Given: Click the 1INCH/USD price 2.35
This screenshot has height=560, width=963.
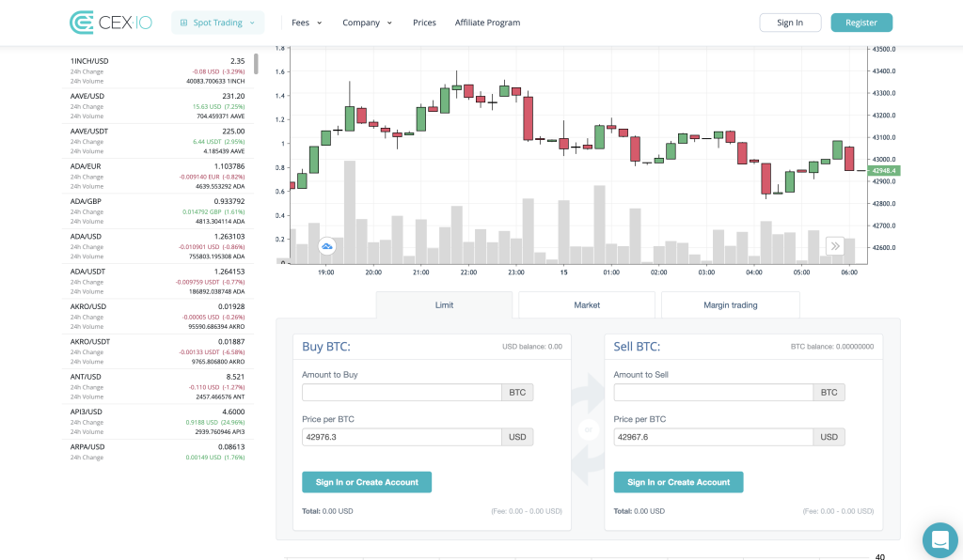Looking at the screenshot, I should (x=238, y=61).
